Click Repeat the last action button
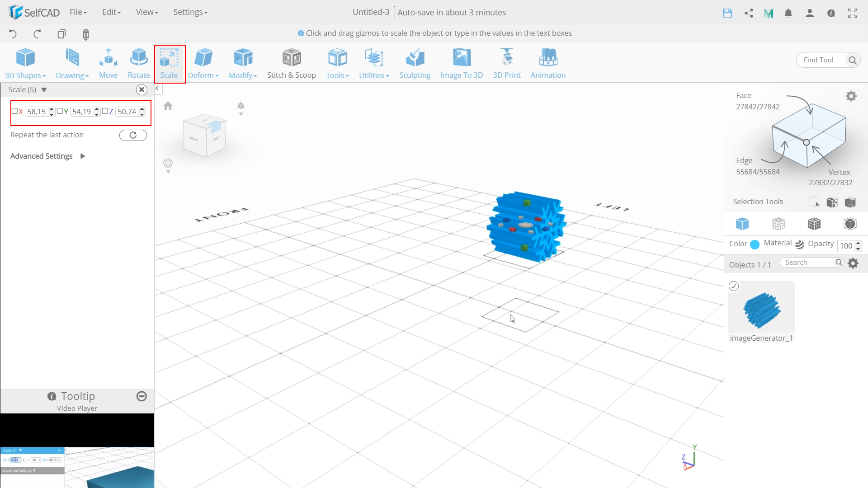 133,135
